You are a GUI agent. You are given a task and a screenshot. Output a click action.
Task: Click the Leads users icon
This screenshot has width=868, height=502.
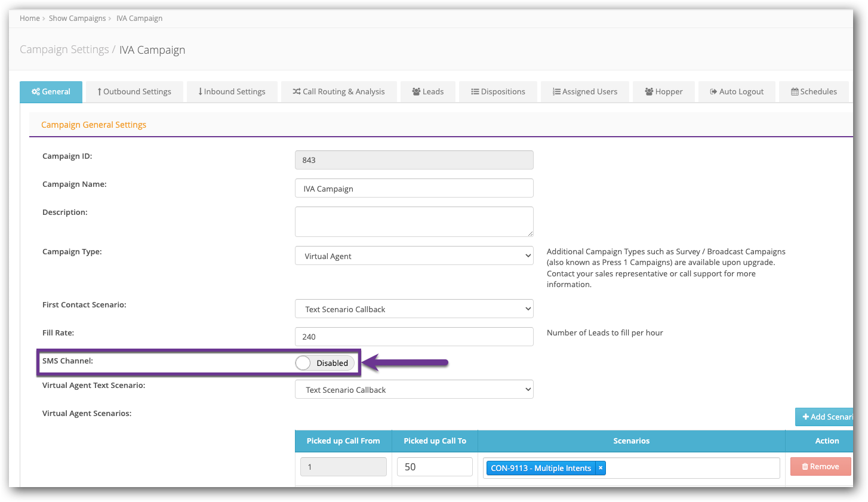tap(416, 91)
